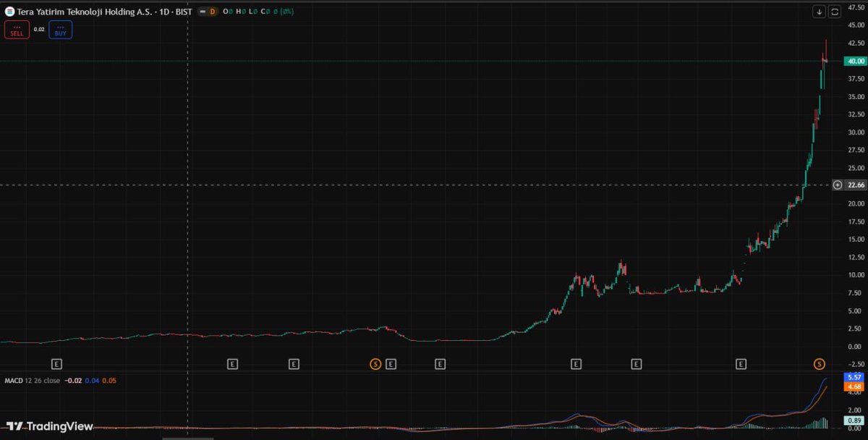Screen dimensions: 868x440
Task: Click the 10.00 price axis label
Action: (856, 275)
